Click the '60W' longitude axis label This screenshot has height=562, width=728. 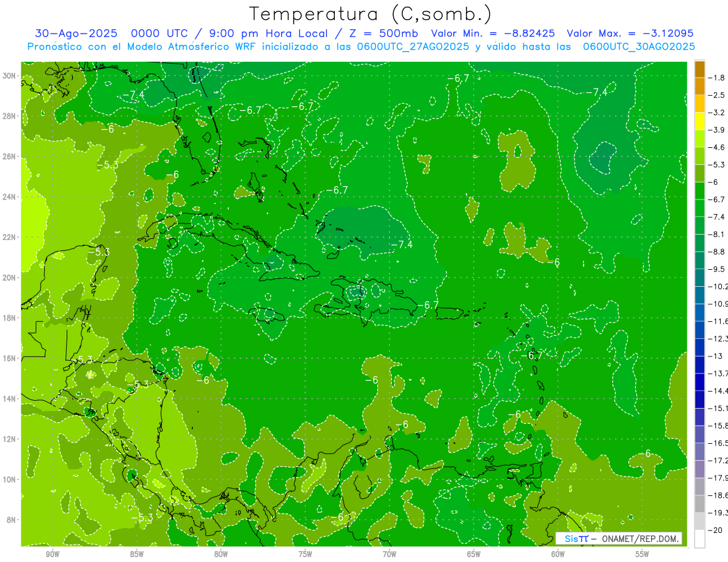(x=558, y=554)
